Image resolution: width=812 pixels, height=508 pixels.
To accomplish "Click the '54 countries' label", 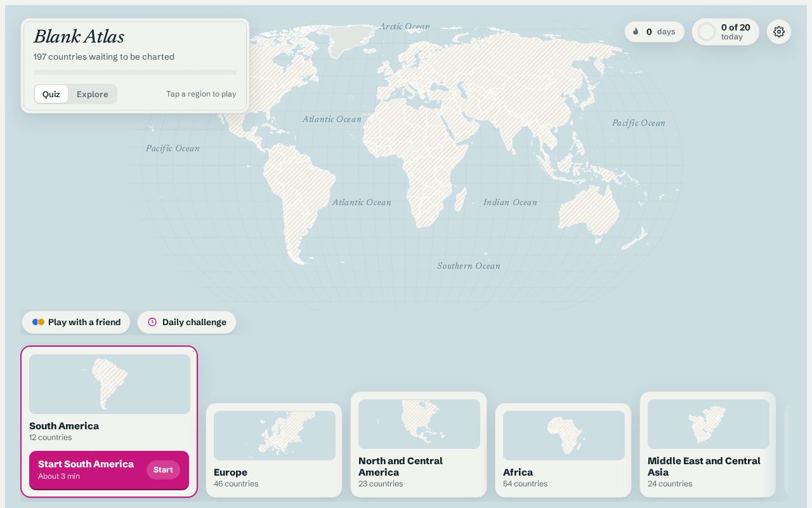I will point(525,484).
